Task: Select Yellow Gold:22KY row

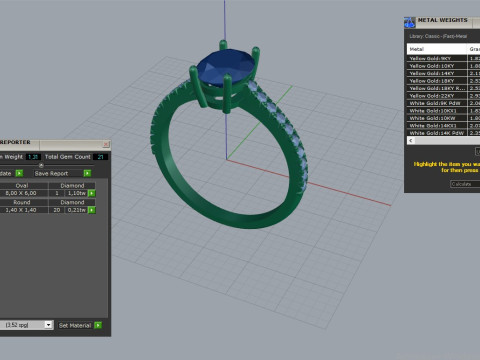Action: click(x=437, y=96)
